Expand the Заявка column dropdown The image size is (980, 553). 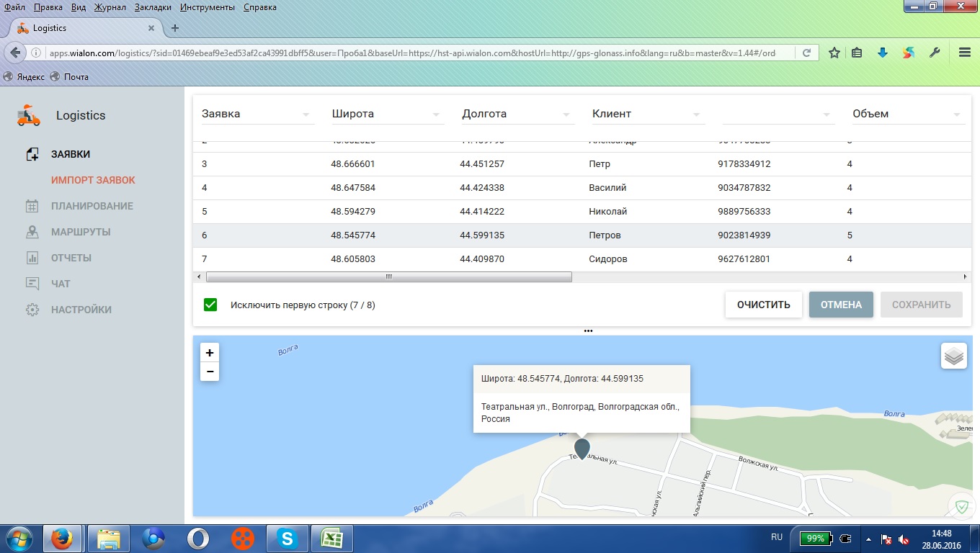[x=306, y=114]
